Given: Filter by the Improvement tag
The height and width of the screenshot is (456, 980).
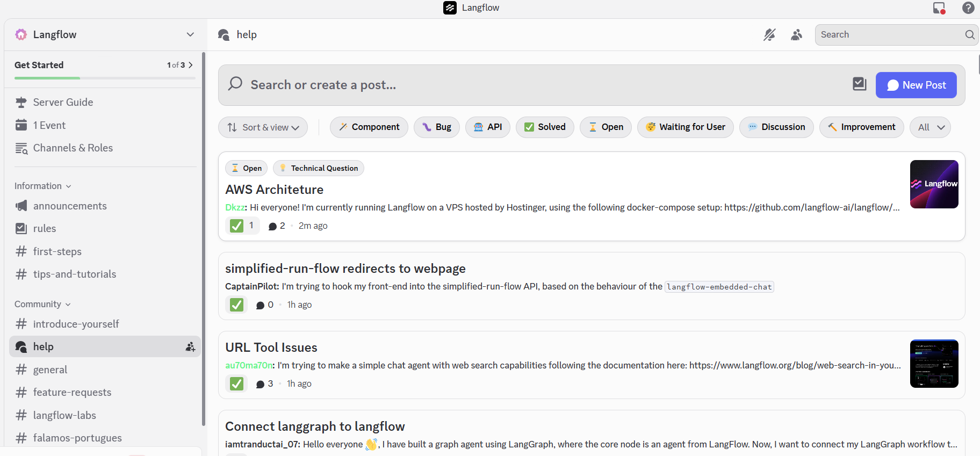Looking at the screenshot, I should coord(862,127).
